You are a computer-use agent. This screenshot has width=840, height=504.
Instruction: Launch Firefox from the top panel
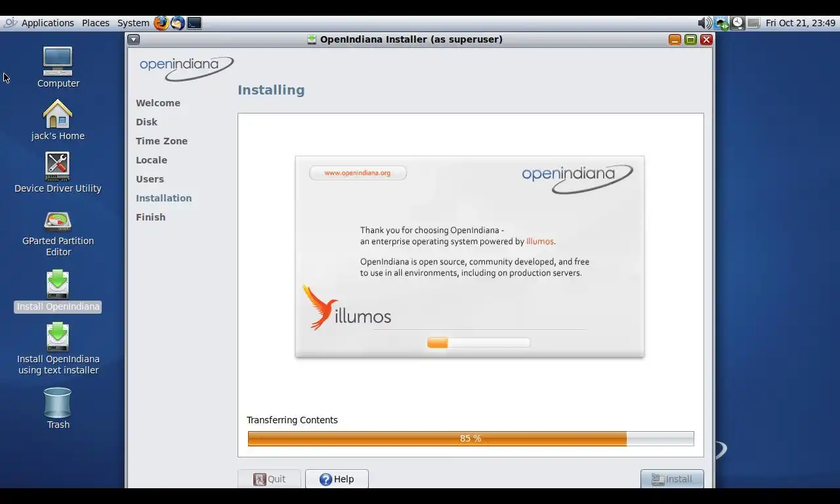pyautogui.click(x=161, y=23)
